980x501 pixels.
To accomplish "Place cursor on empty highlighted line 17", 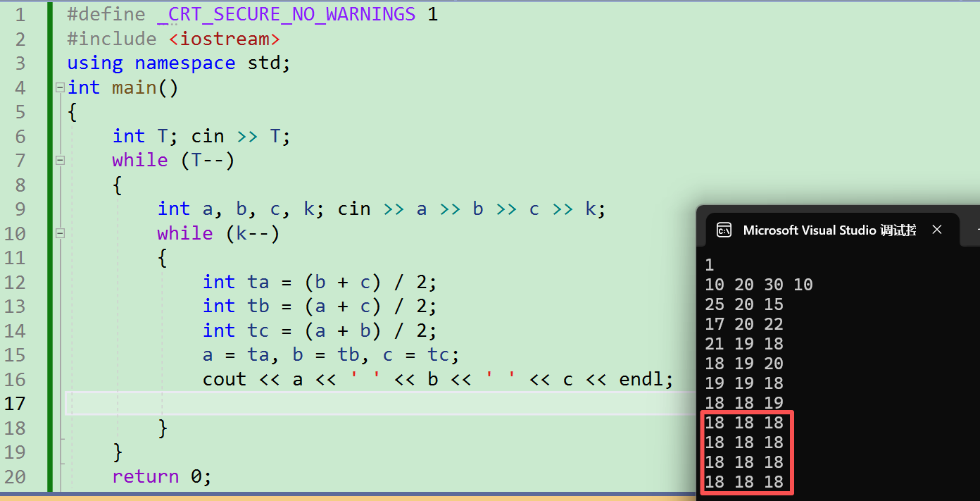I will tap(380, 403).
